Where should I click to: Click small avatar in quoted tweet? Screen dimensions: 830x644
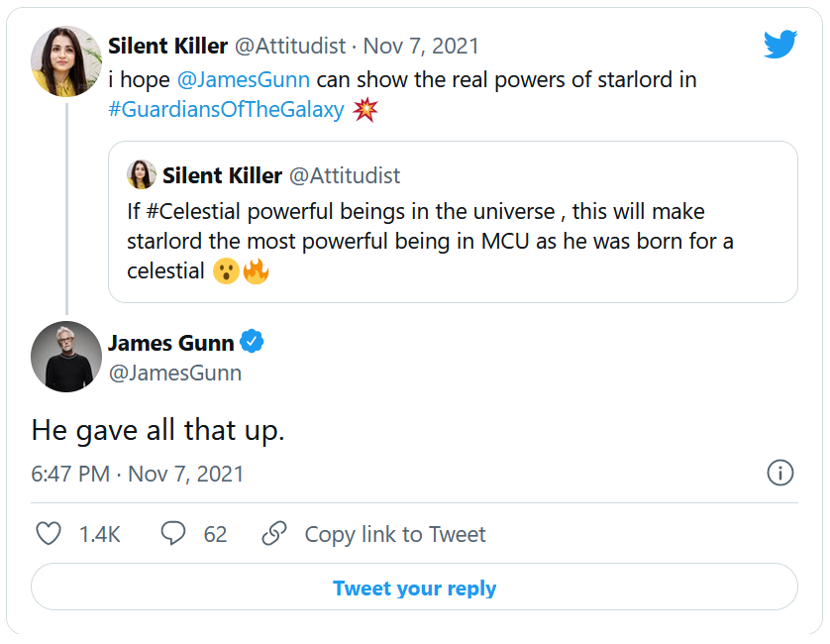click(142, 175)
